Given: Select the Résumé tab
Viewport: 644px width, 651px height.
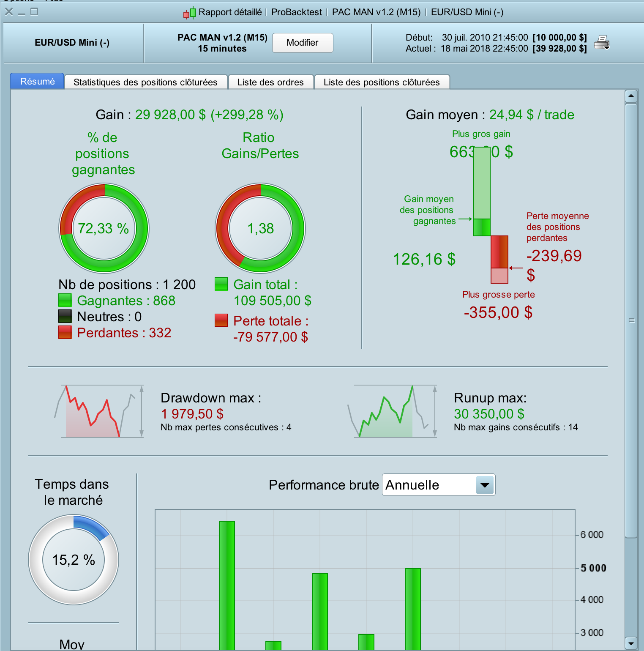Looking at the screenshot, I should coord(37,81).
